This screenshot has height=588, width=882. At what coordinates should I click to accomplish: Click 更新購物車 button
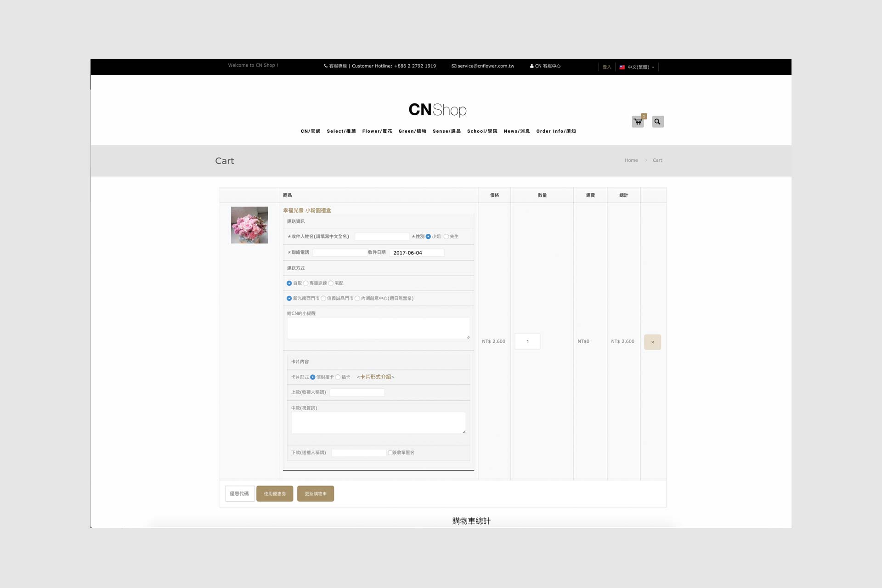tap(316, 494)
